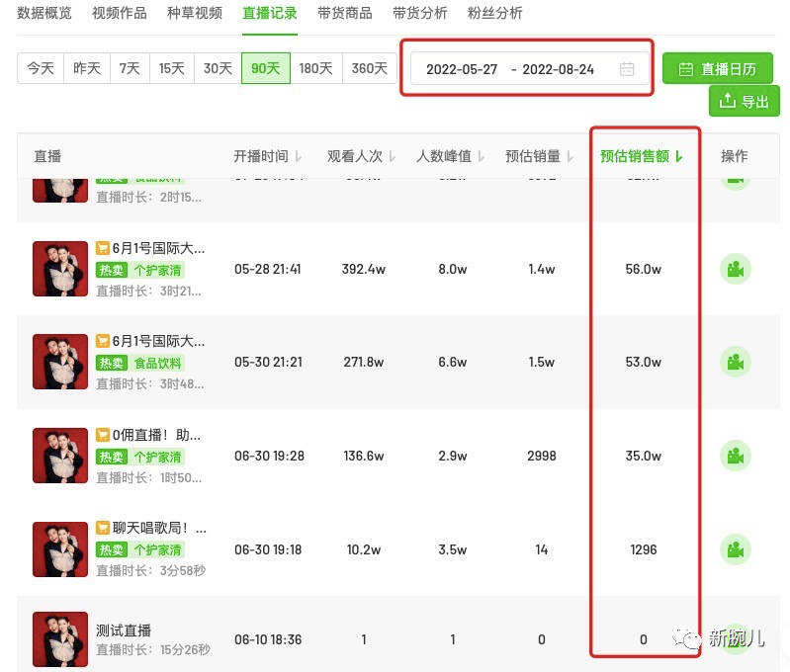This screenshot has width=790, height=672.
Task: Select the 7天 time range
Action: pos(130,68)
